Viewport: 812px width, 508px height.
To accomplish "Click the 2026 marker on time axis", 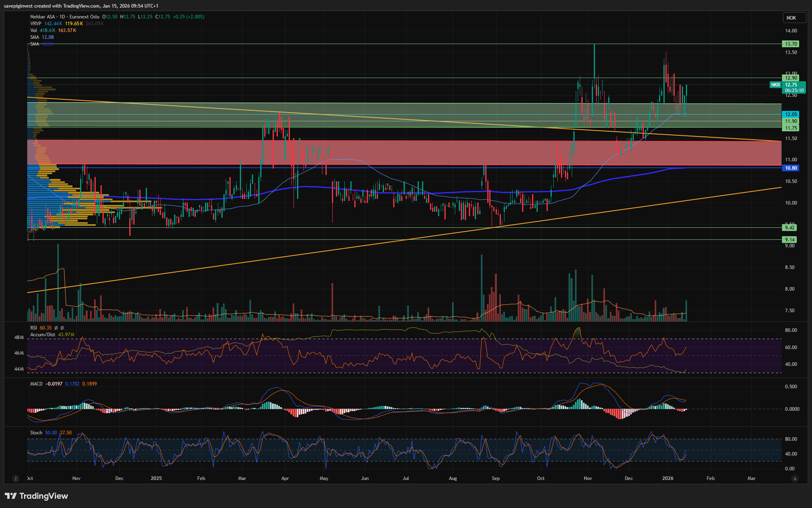I will [x=667, y=478].
